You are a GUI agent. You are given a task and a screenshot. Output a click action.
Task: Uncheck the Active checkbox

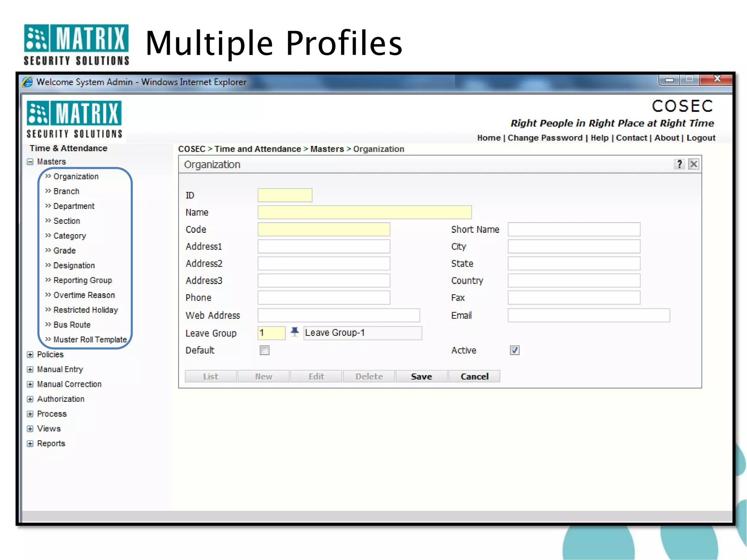(515, 350)
